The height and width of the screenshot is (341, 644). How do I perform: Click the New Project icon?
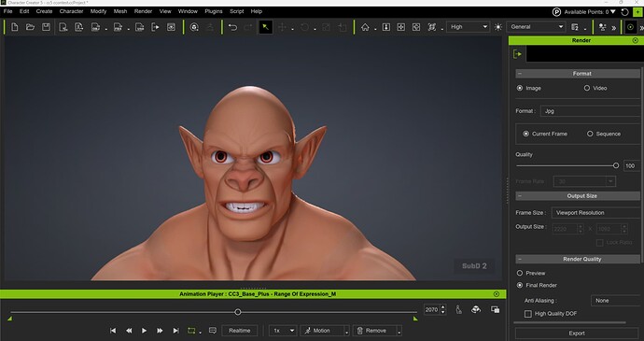14,27
